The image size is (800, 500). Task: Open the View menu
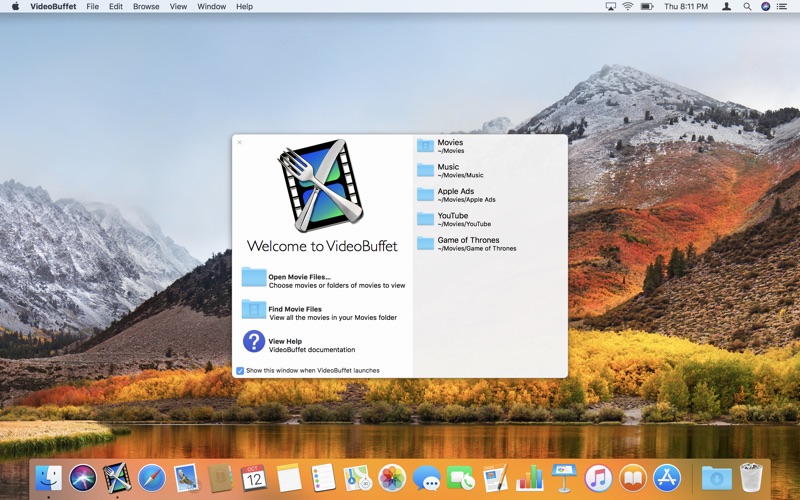tap(178, 7)
